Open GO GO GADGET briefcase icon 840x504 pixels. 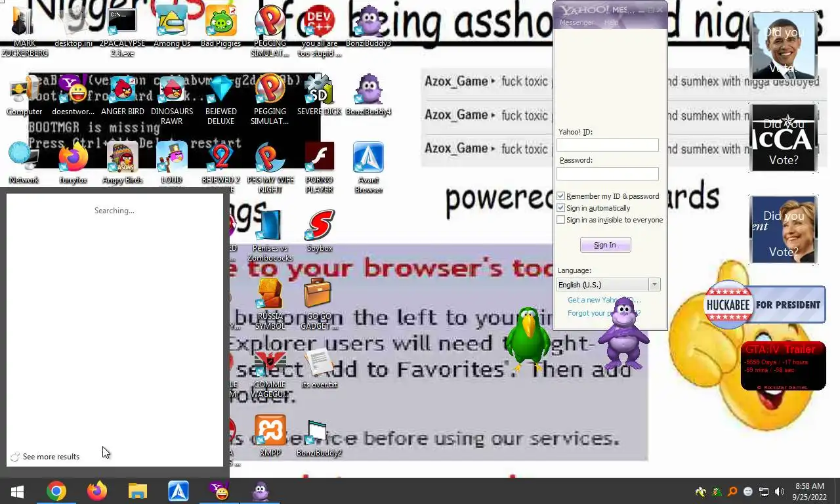click(x=319, y=304)
